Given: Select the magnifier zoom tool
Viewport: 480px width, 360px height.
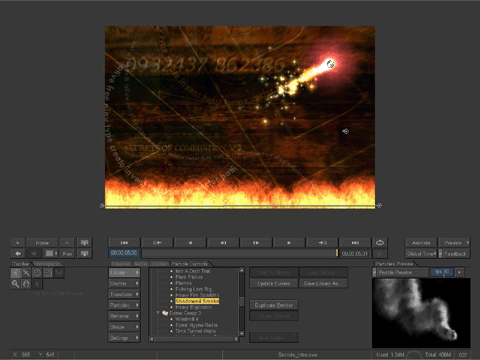Looking at the screenshot, I should click(x=15, y=284).
